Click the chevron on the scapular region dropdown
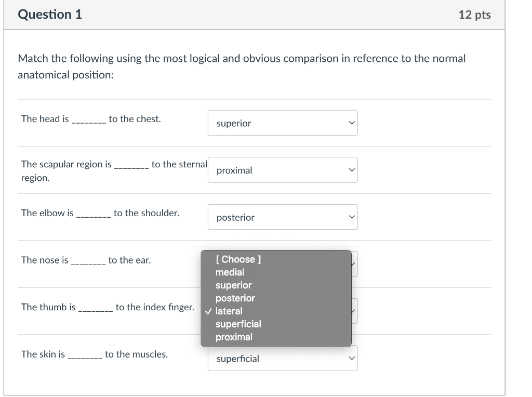Screen dimensions: 532x397 [351, 170]
